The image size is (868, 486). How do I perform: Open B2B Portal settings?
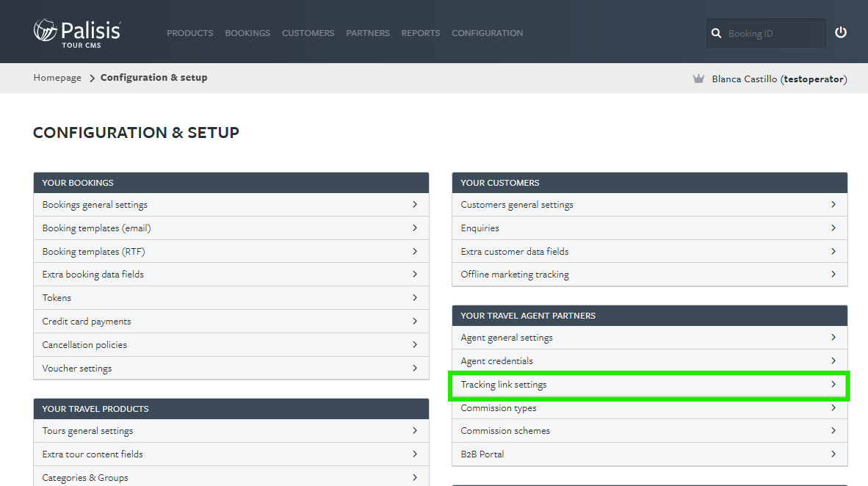650,454
